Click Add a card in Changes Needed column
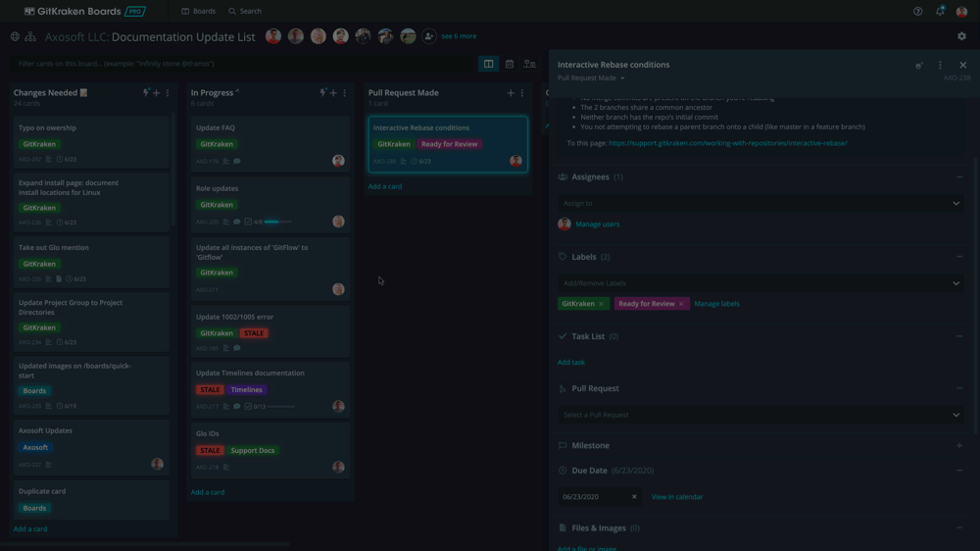This screenshot has height=551, width=980. coord(30,529)
